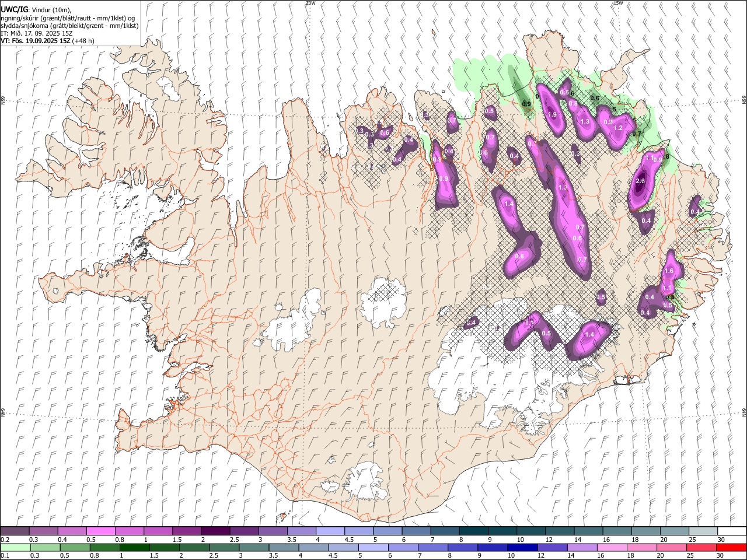Click the 0.2 purple swatch in snow legend

click(15, 531)
